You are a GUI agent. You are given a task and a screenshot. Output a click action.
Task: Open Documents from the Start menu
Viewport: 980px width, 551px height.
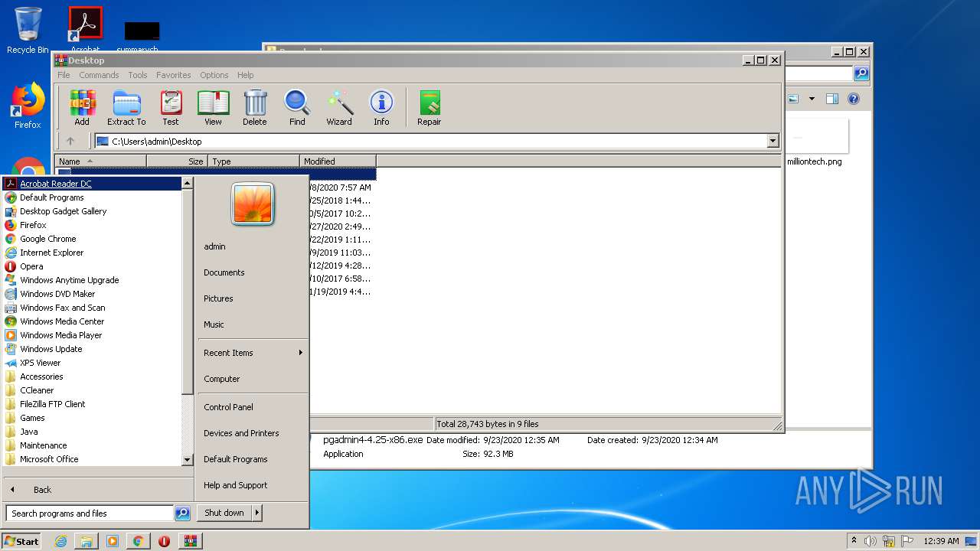click(224, 272)
